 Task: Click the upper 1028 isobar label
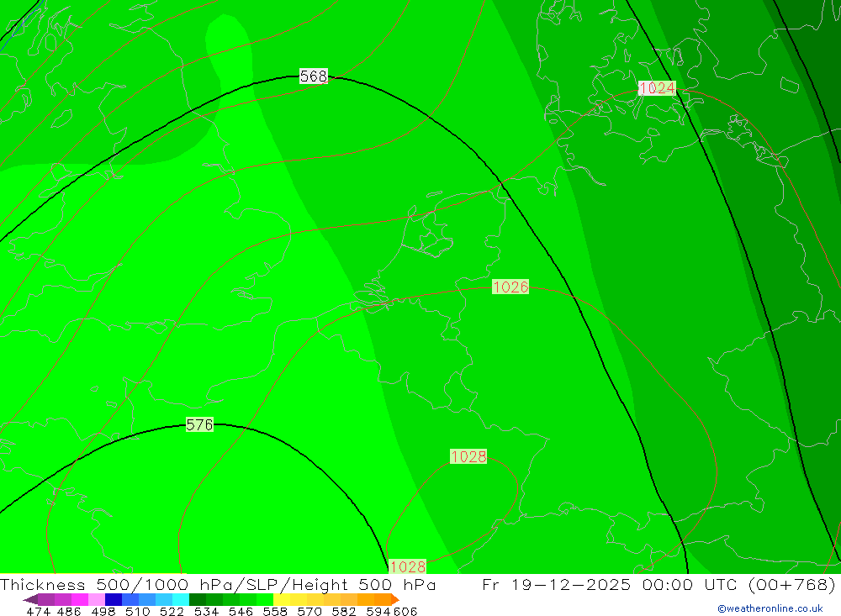[x=468, y=456]
